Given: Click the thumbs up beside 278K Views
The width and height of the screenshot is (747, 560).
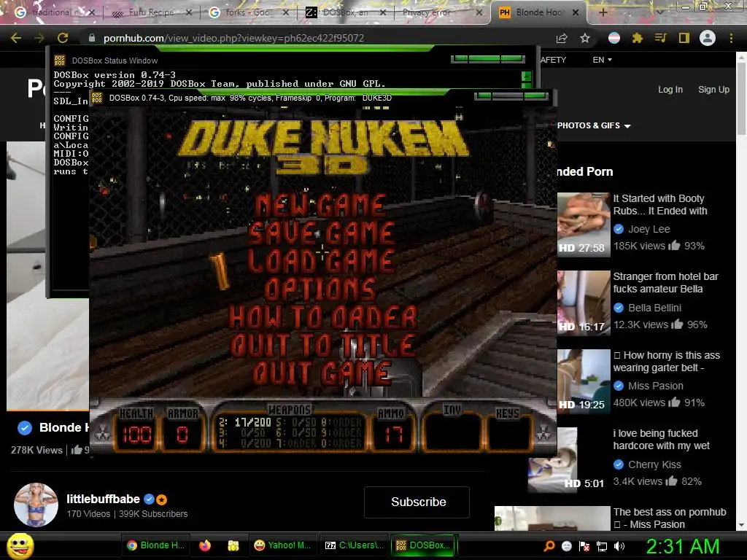Looking at the screenshot, I should point(77,449).
